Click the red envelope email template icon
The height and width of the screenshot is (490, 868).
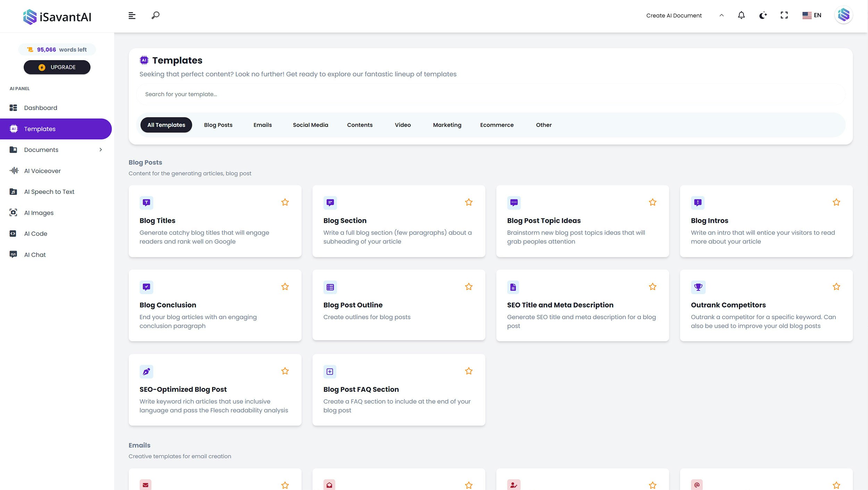point(145,485)
